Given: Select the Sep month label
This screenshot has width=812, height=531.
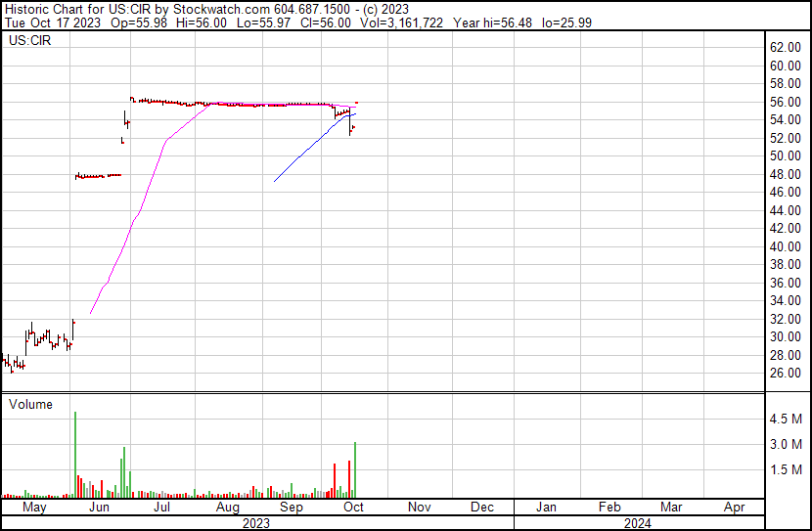Looking at the screenshot, I should click(x=291, y=507).
